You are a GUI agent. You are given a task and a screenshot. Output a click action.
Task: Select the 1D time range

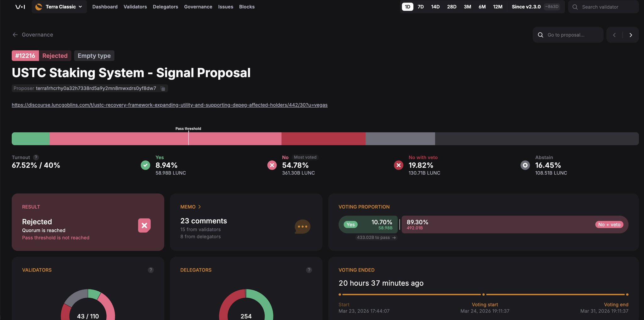[x=407, y=7]
